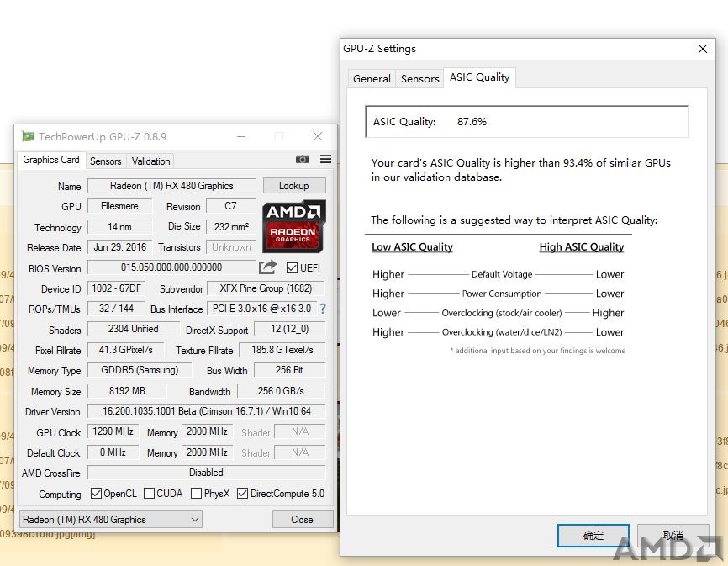Minimize the TechPowerUp GPU-Z window
Image resolution: width=728 pixels, height=566 pixels.
241,136
